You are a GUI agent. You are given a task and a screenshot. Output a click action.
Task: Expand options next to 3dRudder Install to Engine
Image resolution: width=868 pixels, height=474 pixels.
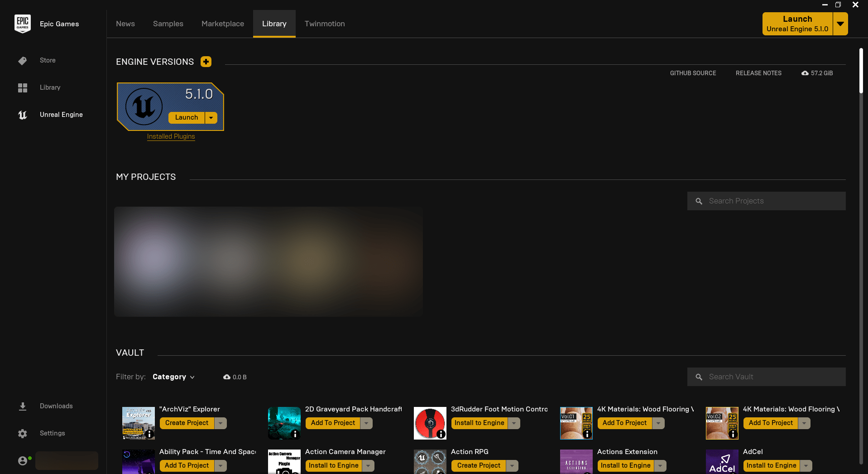click(514, 423)
